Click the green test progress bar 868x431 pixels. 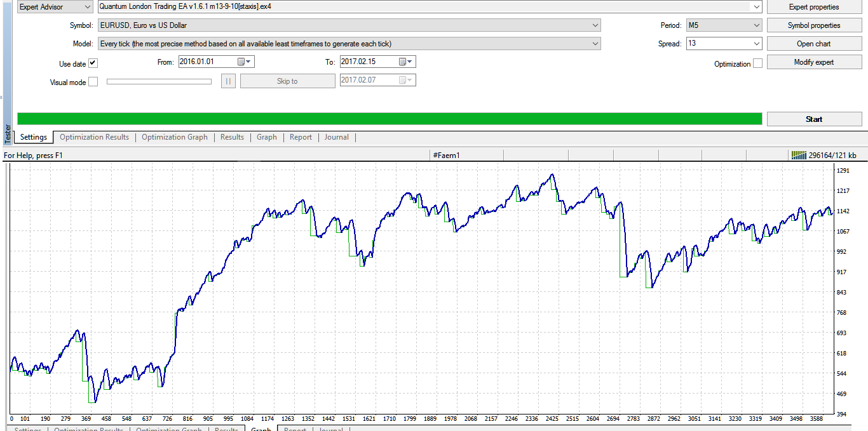coord(390,119)
